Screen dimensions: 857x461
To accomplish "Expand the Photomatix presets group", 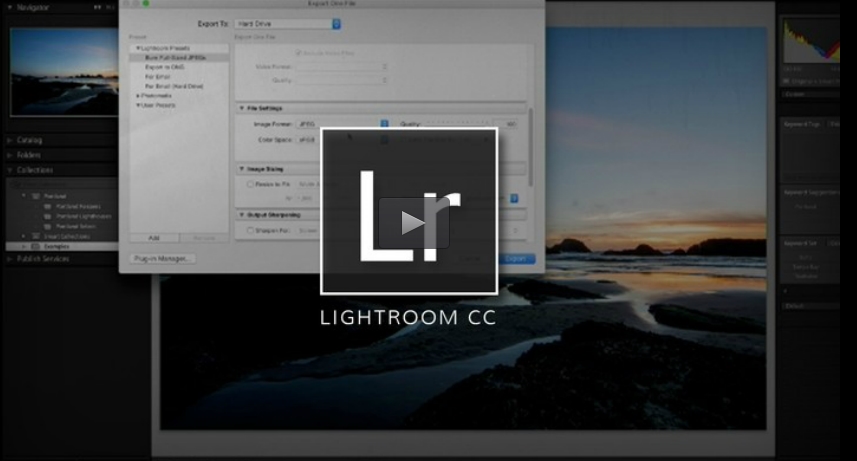I will coord(138,96).
